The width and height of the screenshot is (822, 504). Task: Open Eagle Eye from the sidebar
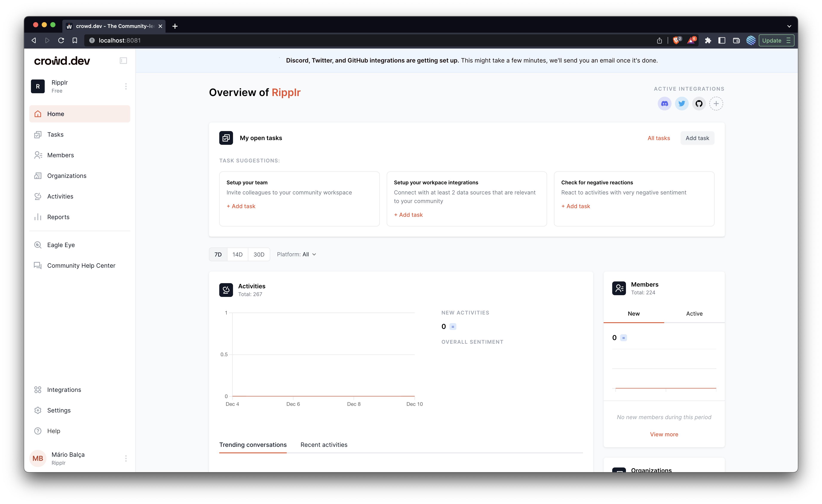(61, 245)
